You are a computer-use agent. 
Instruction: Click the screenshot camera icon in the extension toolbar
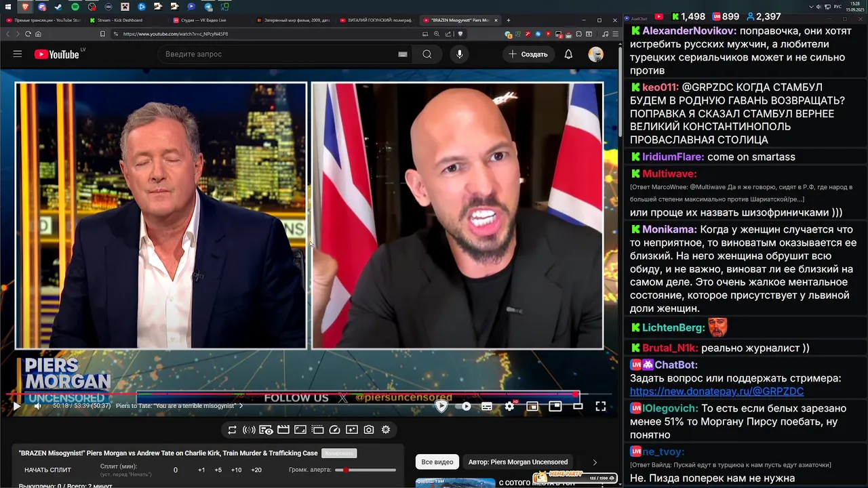pos(369,430)
